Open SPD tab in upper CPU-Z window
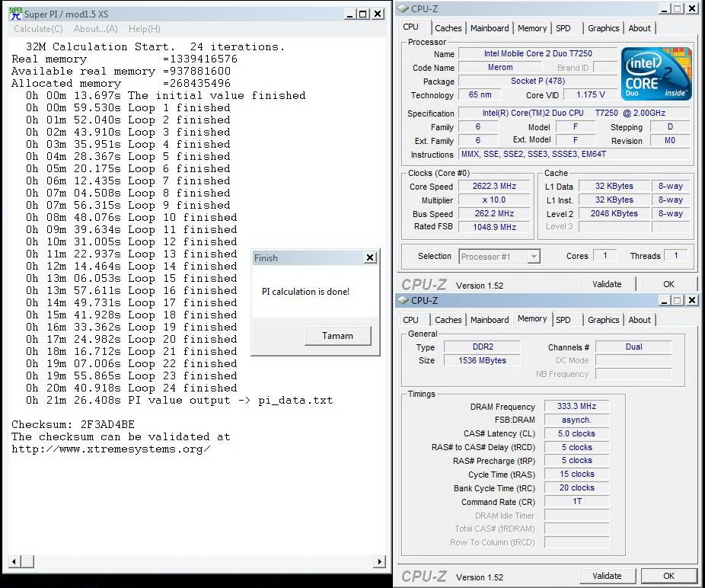705x588 pixels. (x=563, y=28)
